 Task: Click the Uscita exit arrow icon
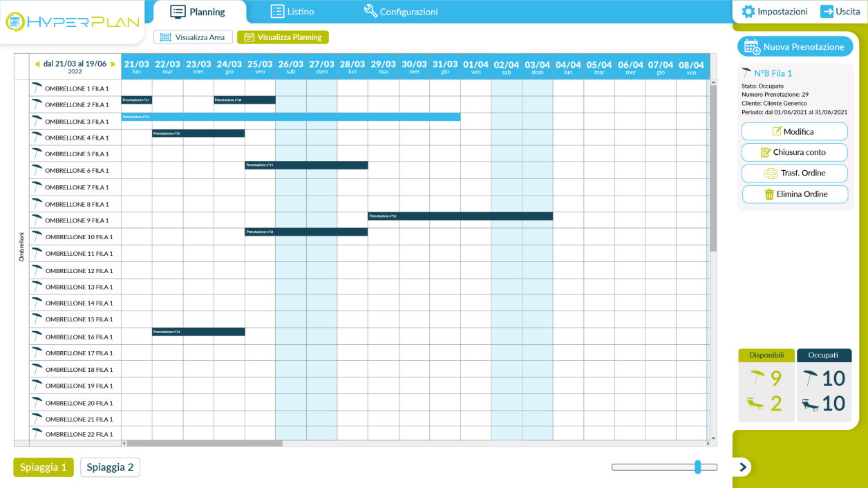pos(827,12)
